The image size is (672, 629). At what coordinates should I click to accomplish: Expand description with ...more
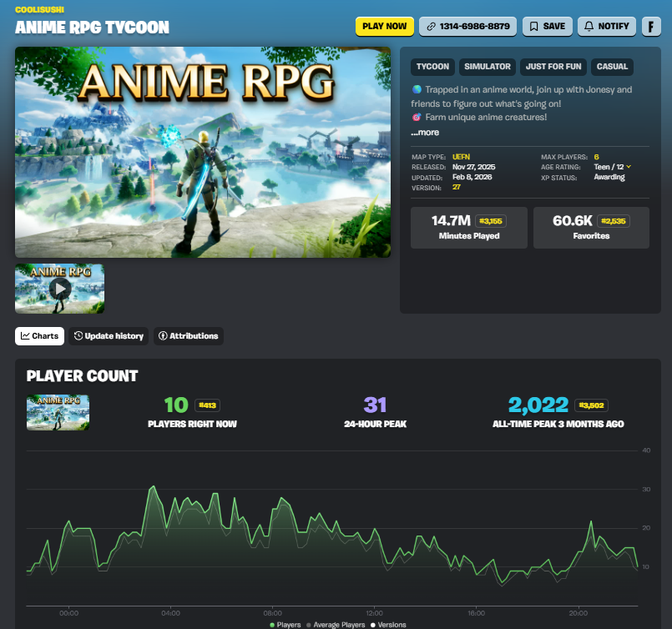[x=425, y=133]
